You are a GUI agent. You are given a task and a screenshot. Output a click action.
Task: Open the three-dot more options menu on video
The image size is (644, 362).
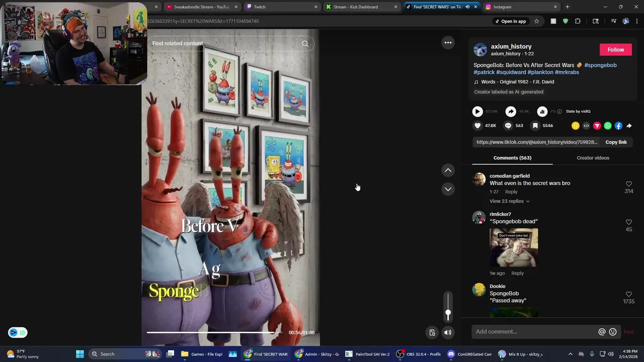(448, 43)
